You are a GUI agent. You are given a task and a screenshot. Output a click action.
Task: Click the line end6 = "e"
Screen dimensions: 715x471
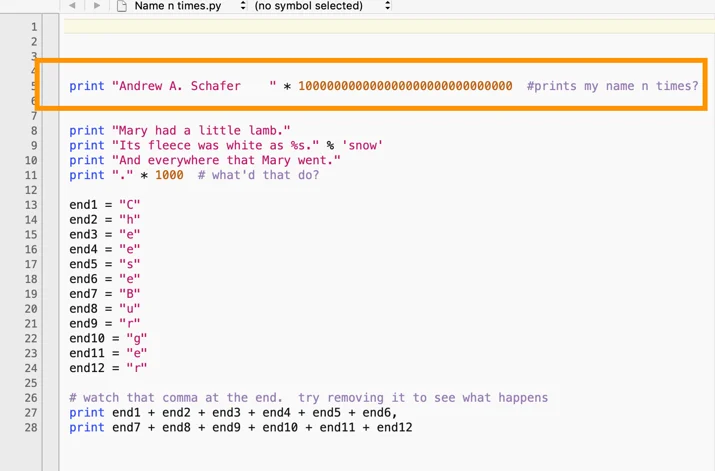tap(104, 279)
